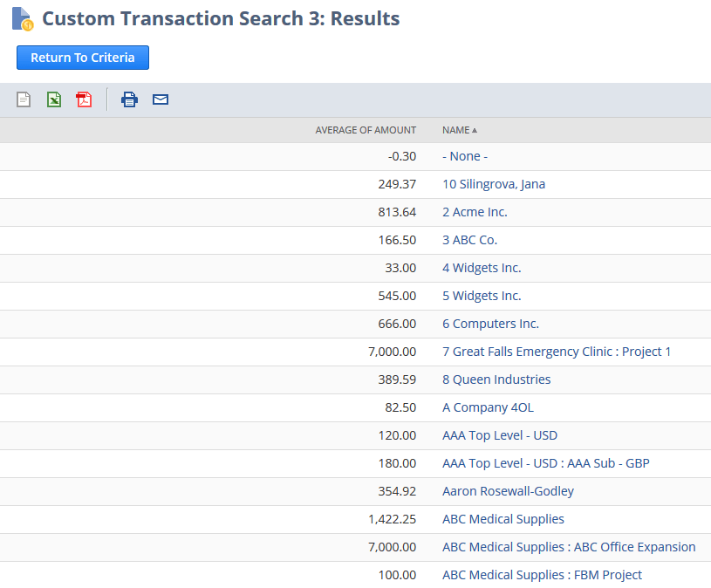711x588 pixels.
Task: Select the 354.92 amount cell
Action: 397,491
